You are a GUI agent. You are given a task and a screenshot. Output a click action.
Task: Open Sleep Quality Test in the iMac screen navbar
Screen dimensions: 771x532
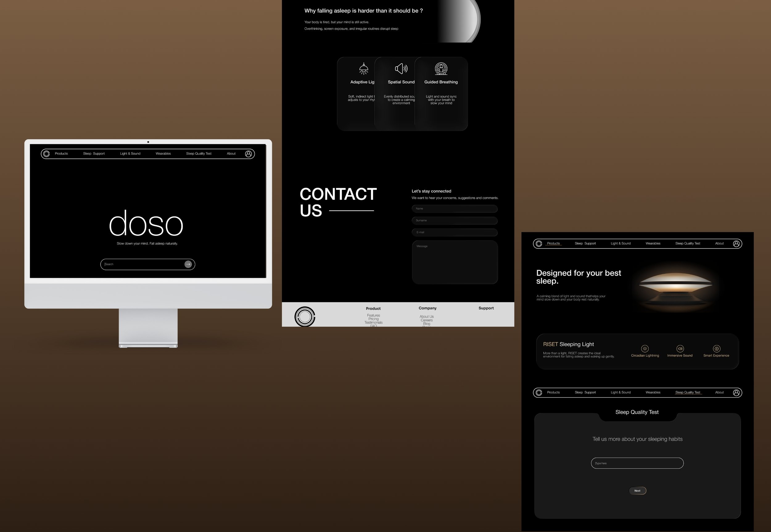tap(199, 154)
